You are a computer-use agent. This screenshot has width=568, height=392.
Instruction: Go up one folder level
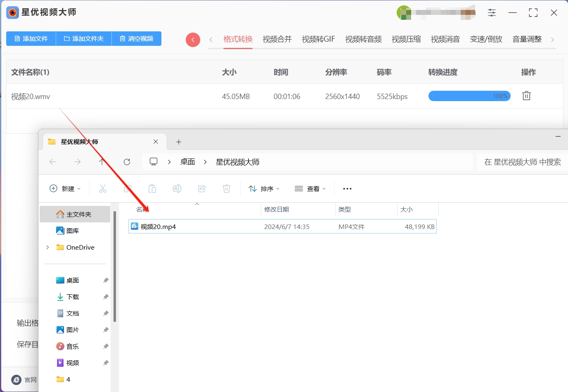[102, 162]
